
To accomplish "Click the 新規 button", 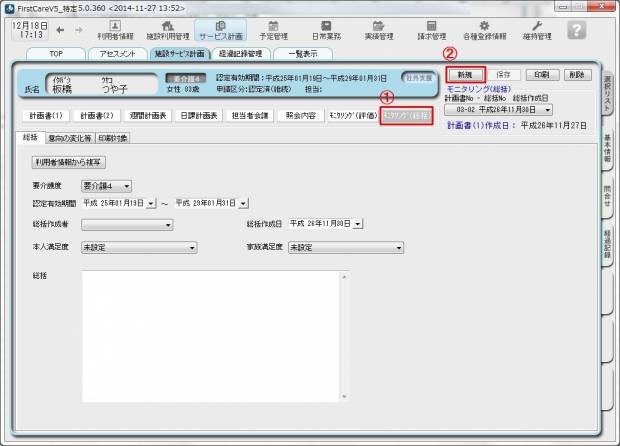I will (x=464, y=75).
